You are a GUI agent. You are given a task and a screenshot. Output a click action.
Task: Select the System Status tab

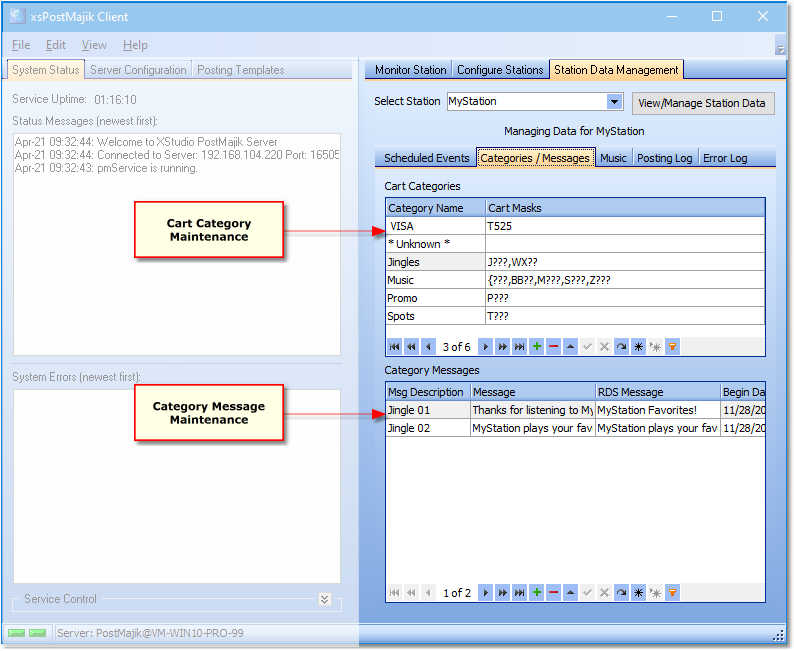coord(46,70)
